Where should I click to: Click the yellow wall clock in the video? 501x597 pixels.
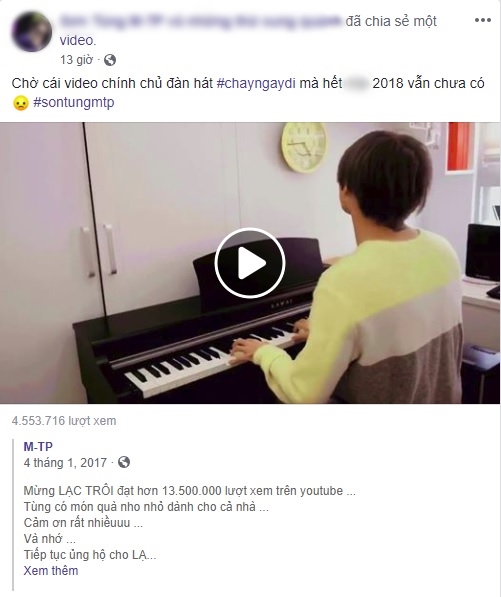click(x=304, y=147)
